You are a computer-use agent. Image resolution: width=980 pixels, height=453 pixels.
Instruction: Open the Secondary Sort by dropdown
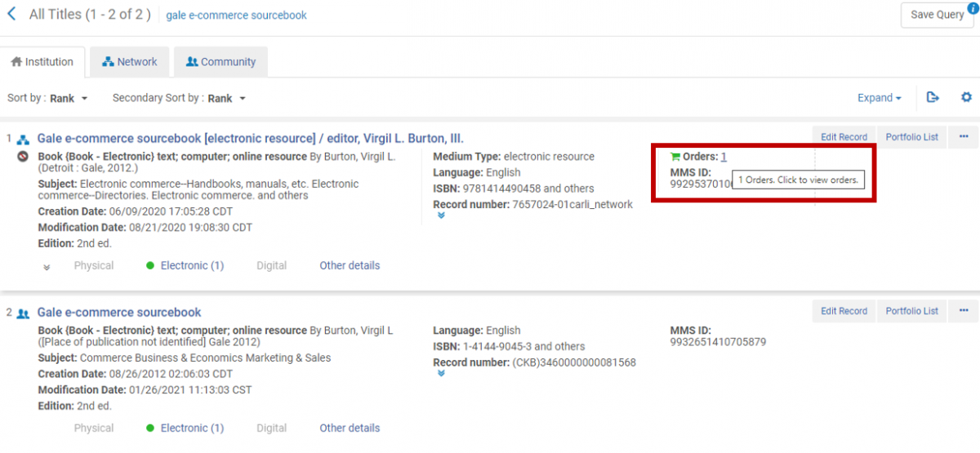[x=226, y=98]
